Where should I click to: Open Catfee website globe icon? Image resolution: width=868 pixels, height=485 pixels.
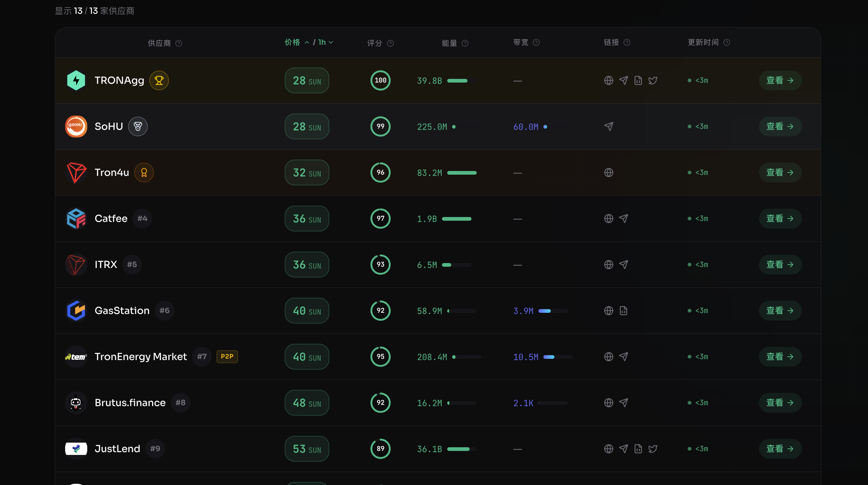[x=608, y=219]
